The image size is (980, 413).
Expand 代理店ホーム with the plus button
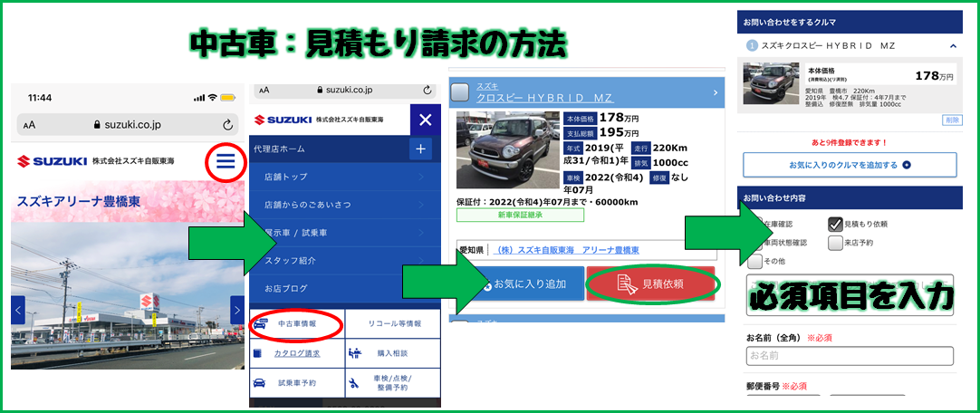coord(420,149)
